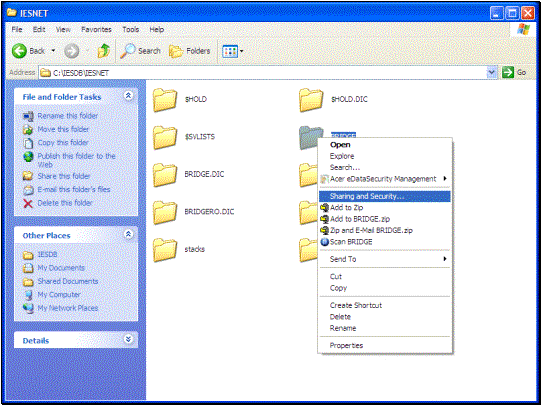Click the Publish folder globe icon
Image resolution: width=541 pixels, height=405 pixels.
click(x=28, y=157)
